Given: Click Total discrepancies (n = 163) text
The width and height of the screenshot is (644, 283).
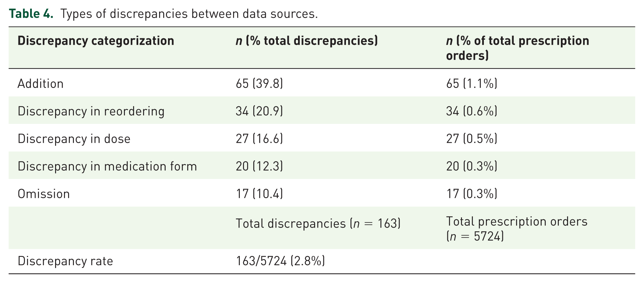Looking at the screenshot, I should [318, 223].
